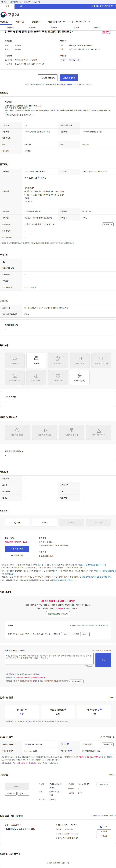Click the top 고용24 입사지원 button

coord(69,78)
